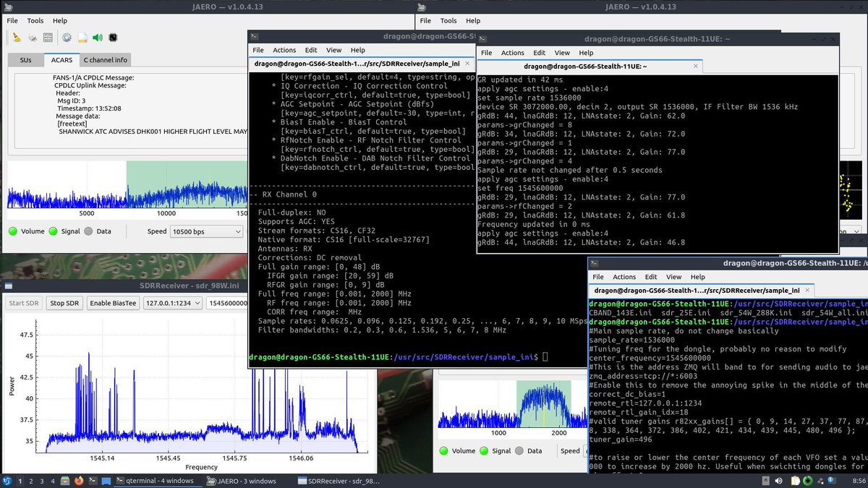The width and height of the screenshot is (868, 488).
Task: Open the Help menu in the left JAERO window
Action: [x=60, y=21]
